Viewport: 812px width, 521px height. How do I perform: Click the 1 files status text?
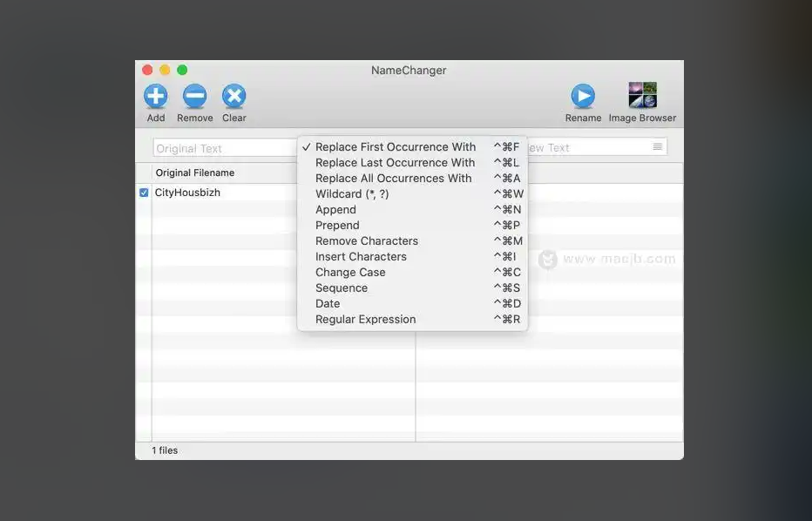tap(165, 450)
